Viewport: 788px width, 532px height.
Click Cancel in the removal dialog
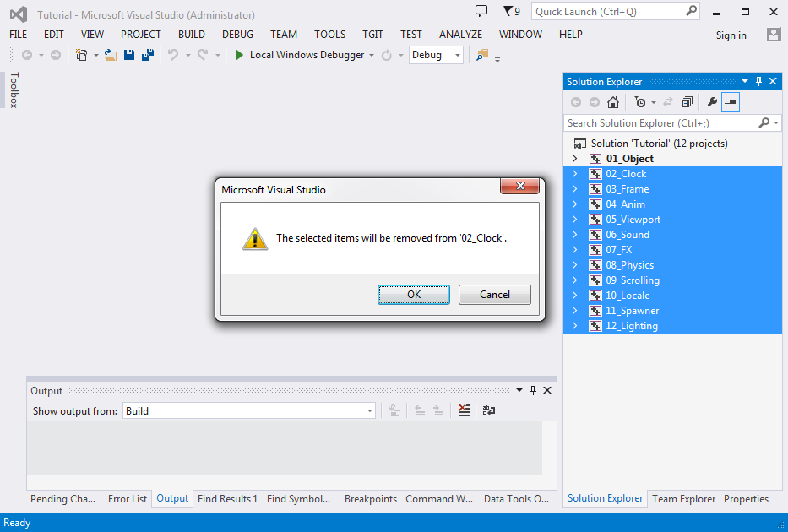(x=495, y=295)
